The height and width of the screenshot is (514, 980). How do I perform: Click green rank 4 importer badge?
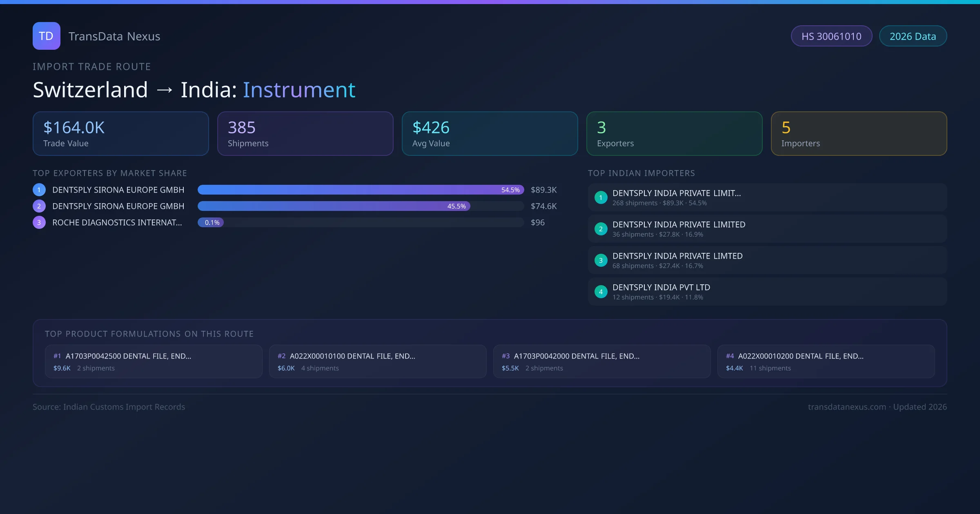[x=601, y=292]
